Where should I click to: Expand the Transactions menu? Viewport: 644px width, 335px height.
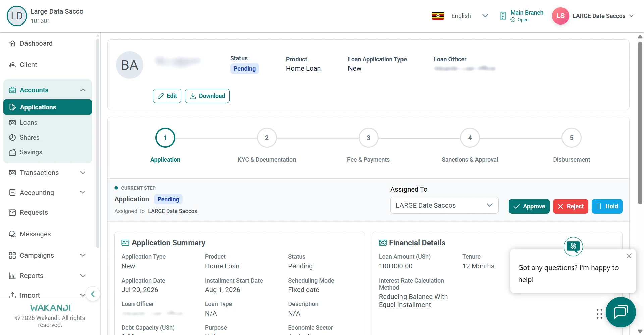(48, 173)
